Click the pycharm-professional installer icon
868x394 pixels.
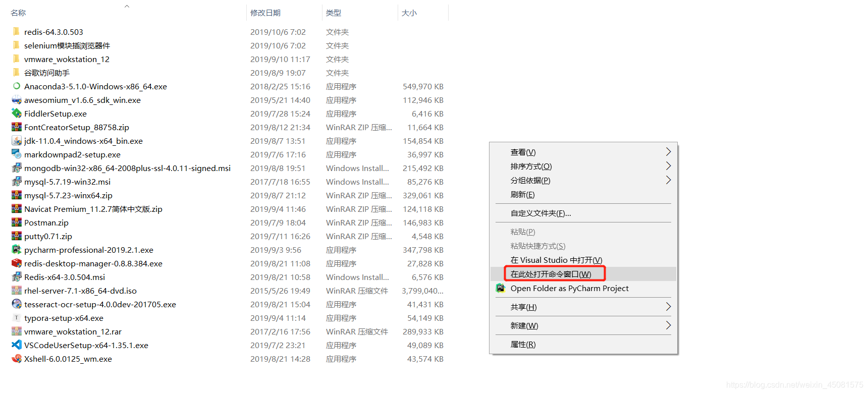[x=17, y=250]
